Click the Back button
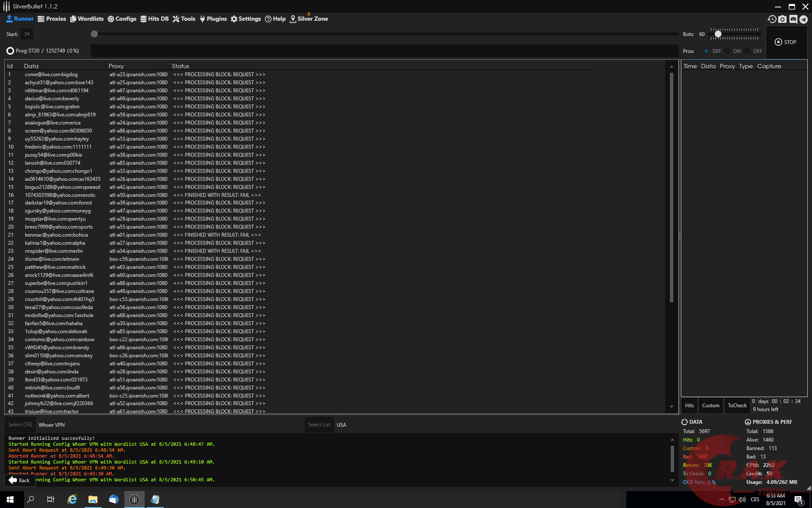 tap(19, 480)
